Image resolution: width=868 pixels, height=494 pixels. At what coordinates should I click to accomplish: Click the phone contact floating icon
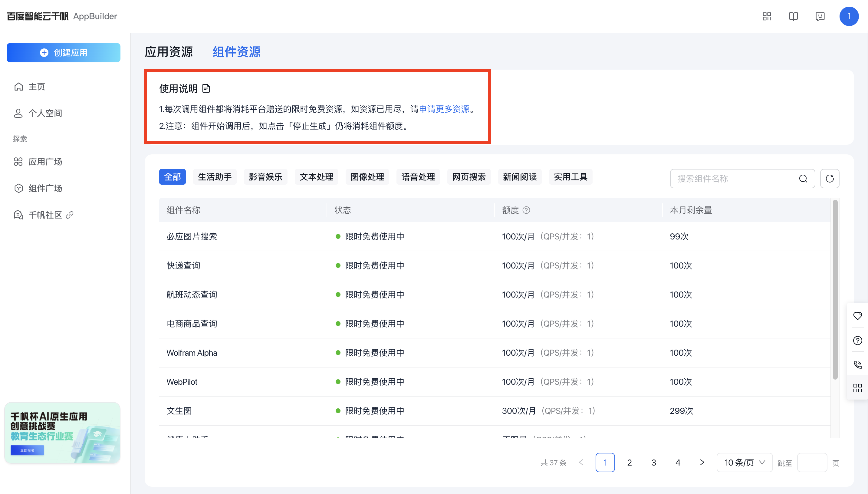(857, 364)
